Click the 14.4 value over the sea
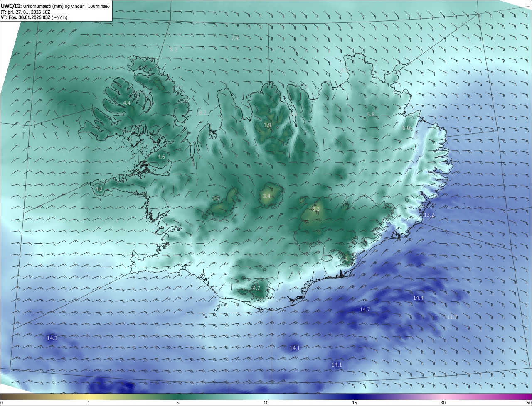Screen dimensions: 532x406 click(x=418, y=298)
